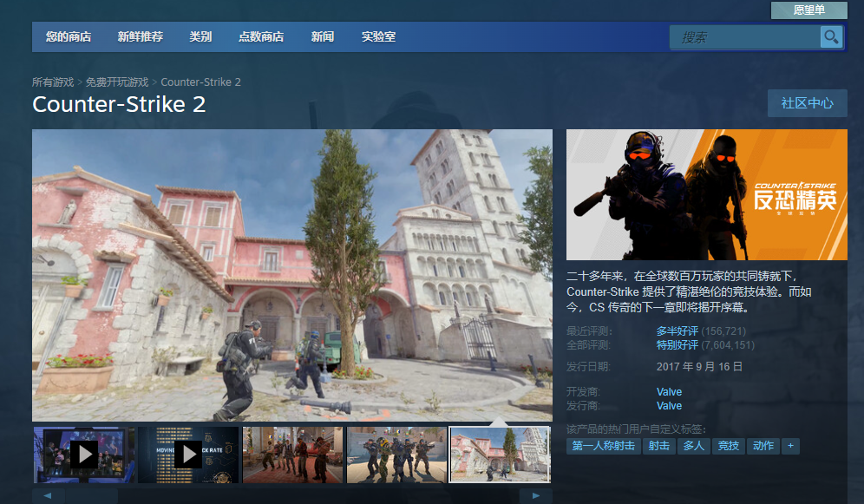Select the highlighted pink building thumbnail

[x=501, y=455]
